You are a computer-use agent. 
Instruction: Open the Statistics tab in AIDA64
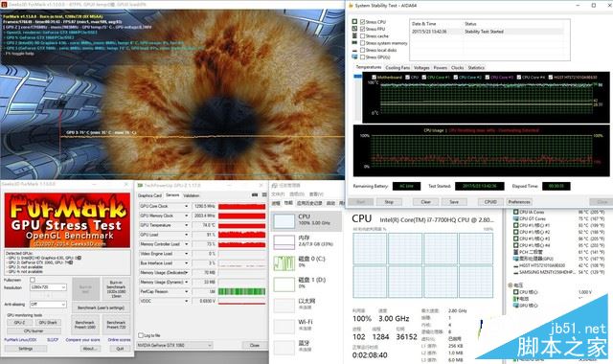click(476, 68)
